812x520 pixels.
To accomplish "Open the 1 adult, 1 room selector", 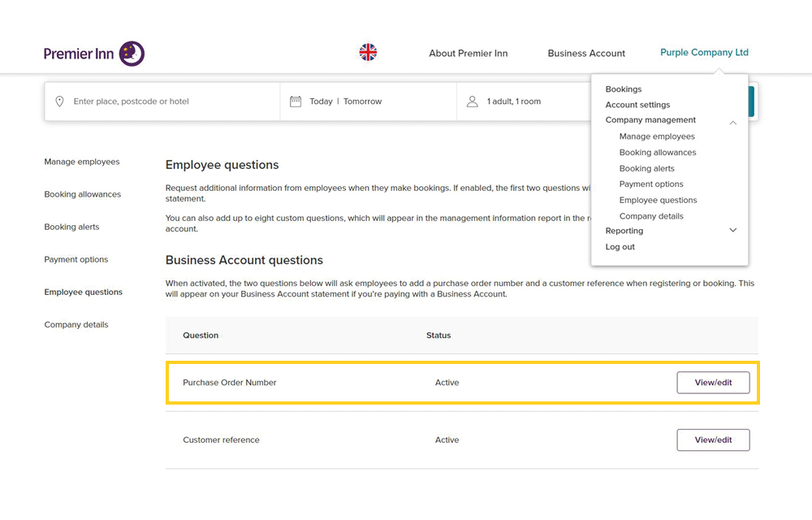I will pyautogui.click(x=514, y=102).
